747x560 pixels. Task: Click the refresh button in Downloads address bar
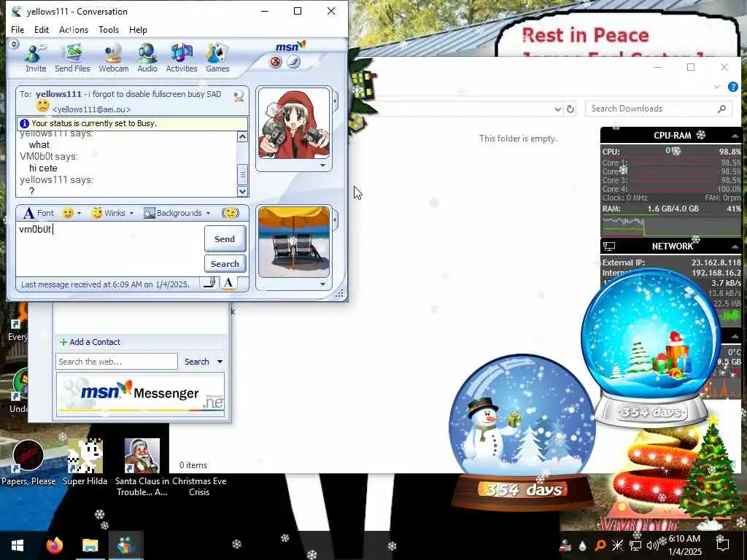[x=570, y=109]
